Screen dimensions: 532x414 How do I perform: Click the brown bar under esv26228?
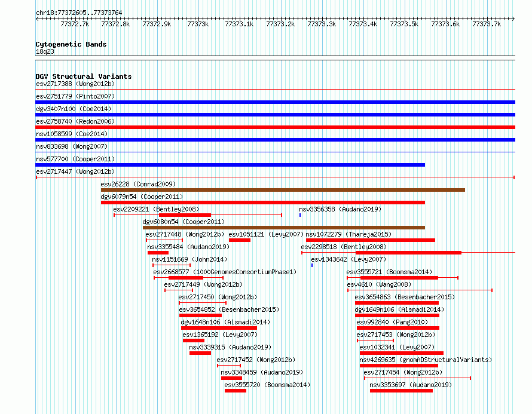tap(283, 190)
